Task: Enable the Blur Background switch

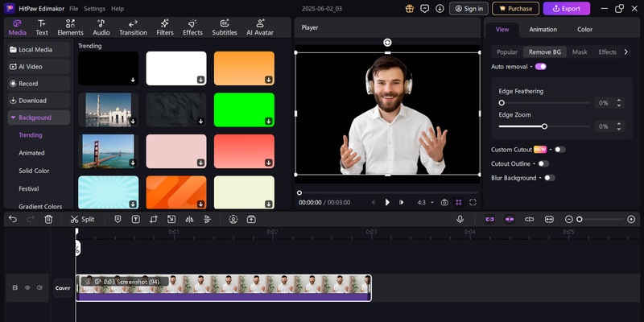Action: pos(550,178)
